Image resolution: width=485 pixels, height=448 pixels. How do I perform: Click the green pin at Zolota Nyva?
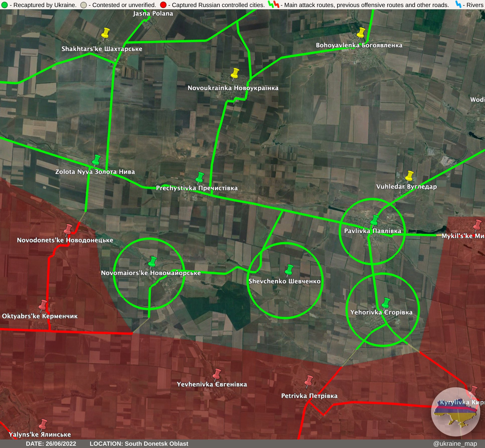[x=96, y=160]
